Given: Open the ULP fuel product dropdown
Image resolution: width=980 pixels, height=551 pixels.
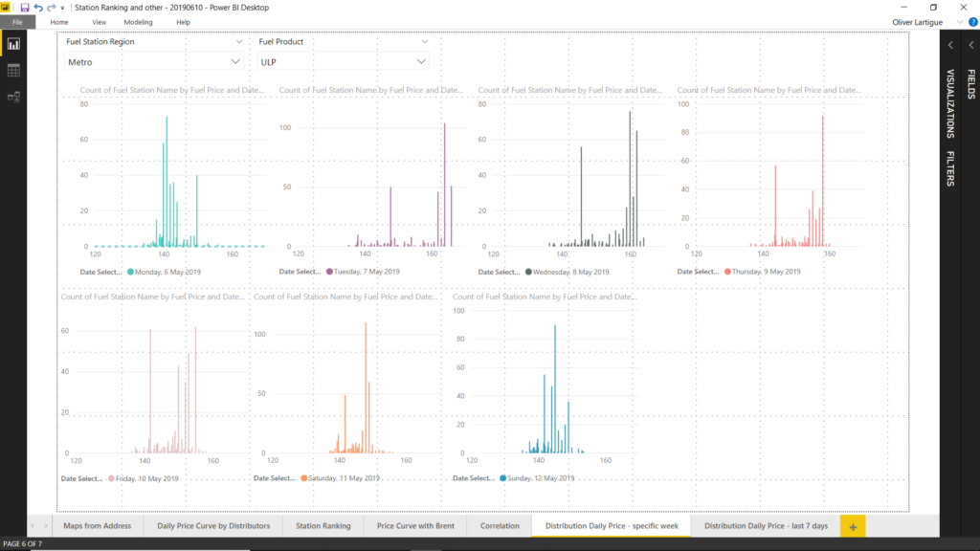Looking at the screenshot, I should click(x=420, y=62).
